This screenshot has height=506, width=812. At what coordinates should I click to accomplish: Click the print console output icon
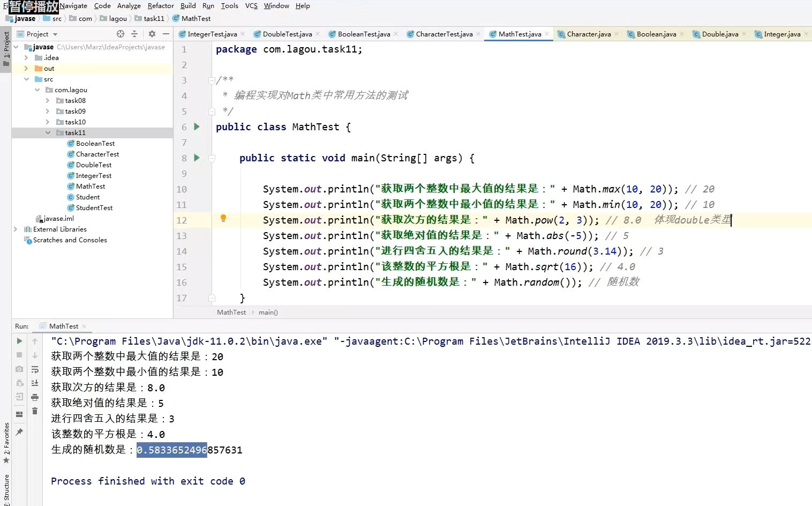click(x=35, y=397)
